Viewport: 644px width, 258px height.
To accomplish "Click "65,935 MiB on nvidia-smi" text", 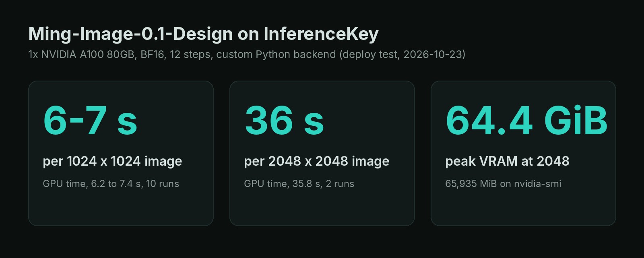I will tap(503, 184).
